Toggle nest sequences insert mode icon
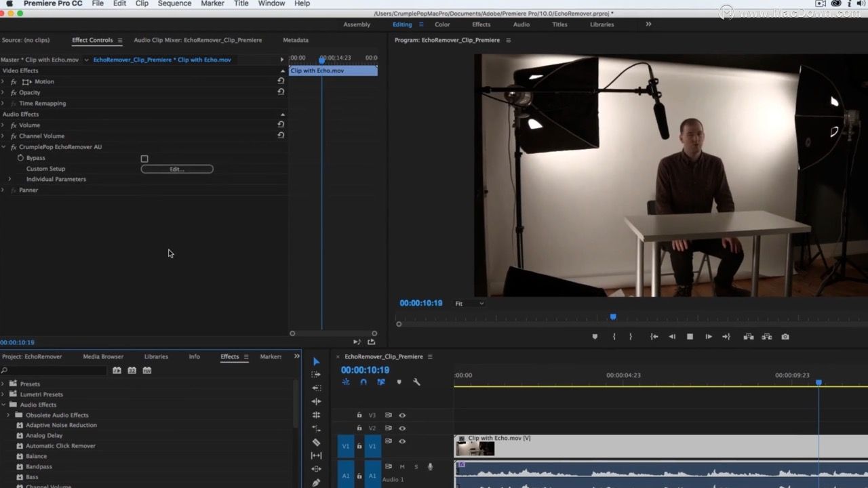This screenshot has height=488, width=868. pos(346,382)
